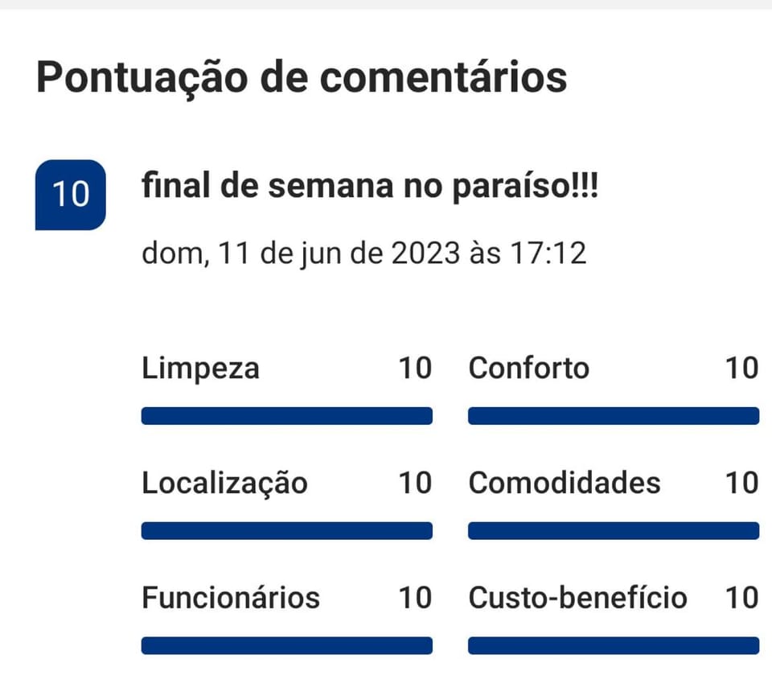The width and height of the screenshot is (772, 700).
Task: Select the Limpeza label
Action: click(201, 369)
